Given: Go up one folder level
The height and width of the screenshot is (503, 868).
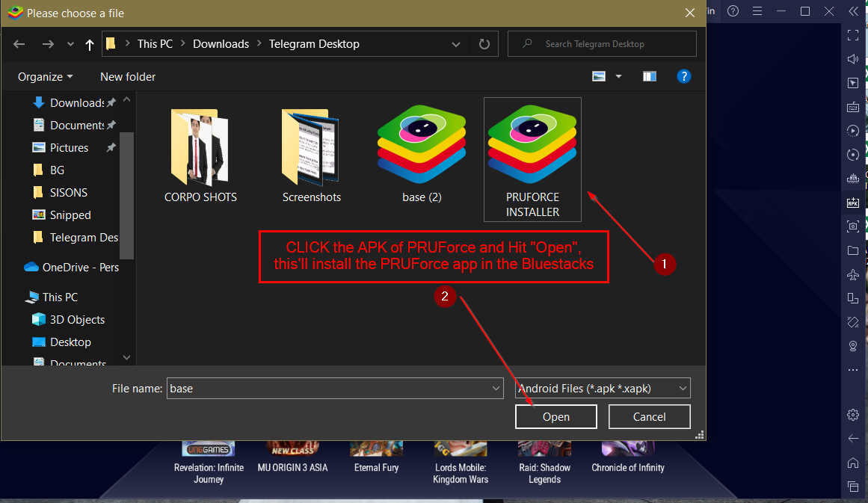Looking at the screenshot, I should (89, 44).
